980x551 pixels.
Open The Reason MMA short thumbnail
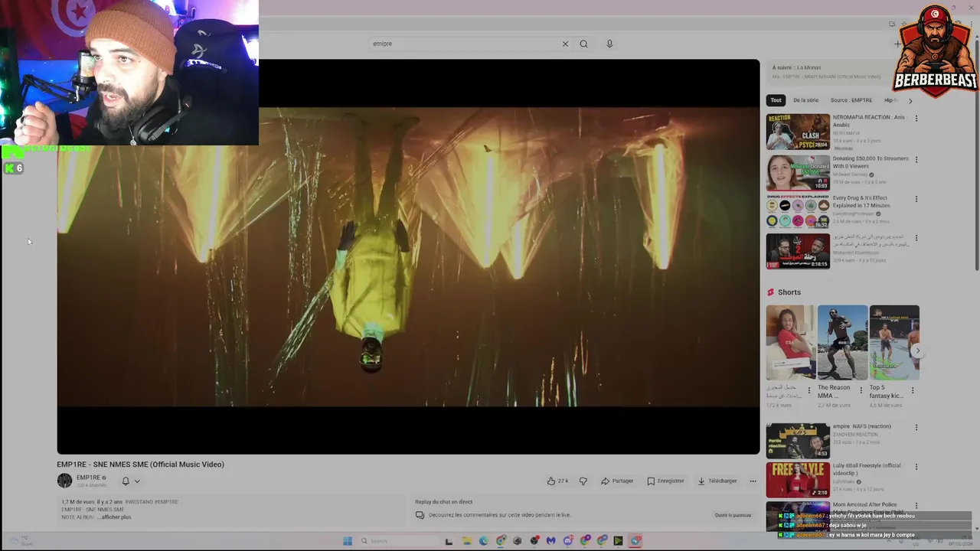click(x=842, y=343)
